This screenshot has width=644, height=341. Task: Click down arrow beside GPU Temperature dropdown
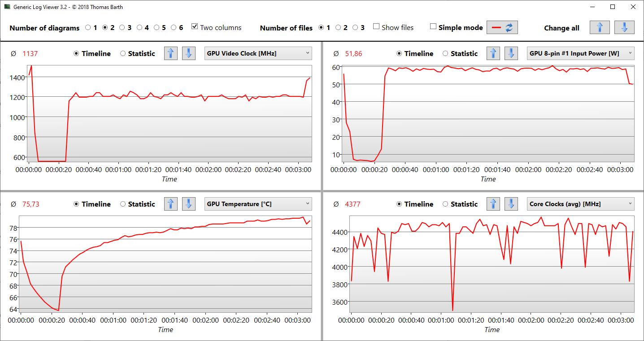(x=188, y=204)
